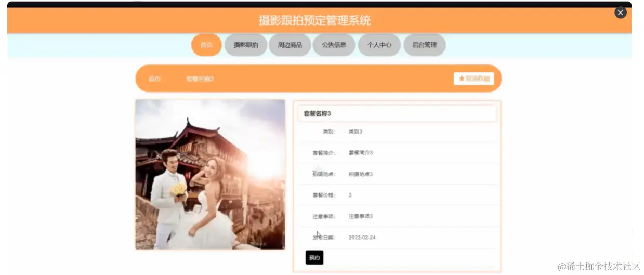Select the 拍摄地点3 value text
Viewport: 644px width, 275px height.
[360, 174]
